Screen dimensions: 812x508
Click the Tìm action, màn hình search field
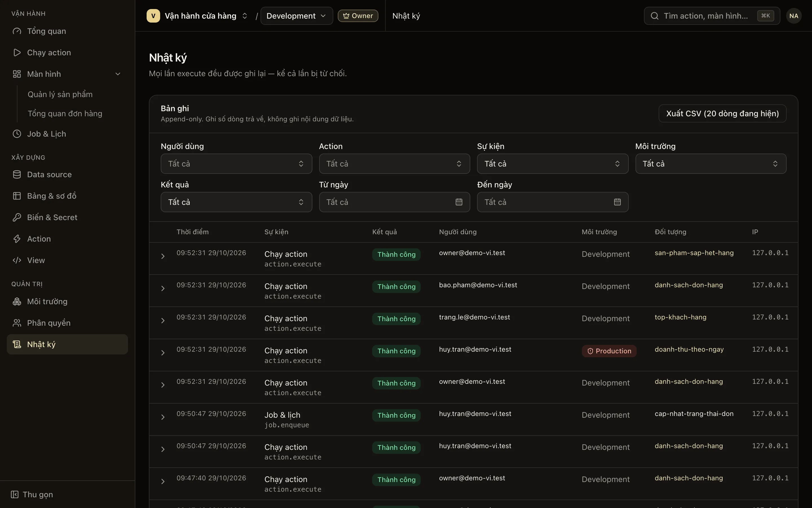click(x=712, y=16)
